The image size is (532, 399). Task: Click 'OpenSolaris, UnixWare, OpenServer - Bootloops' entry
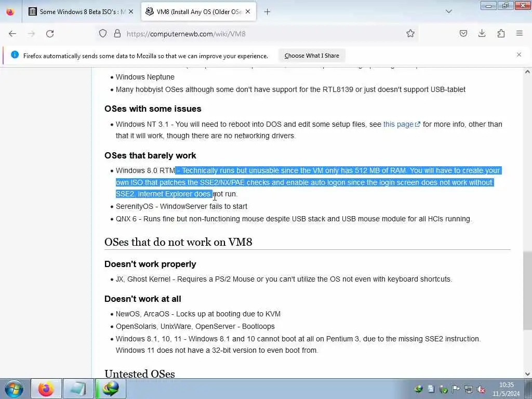point(195,326)
